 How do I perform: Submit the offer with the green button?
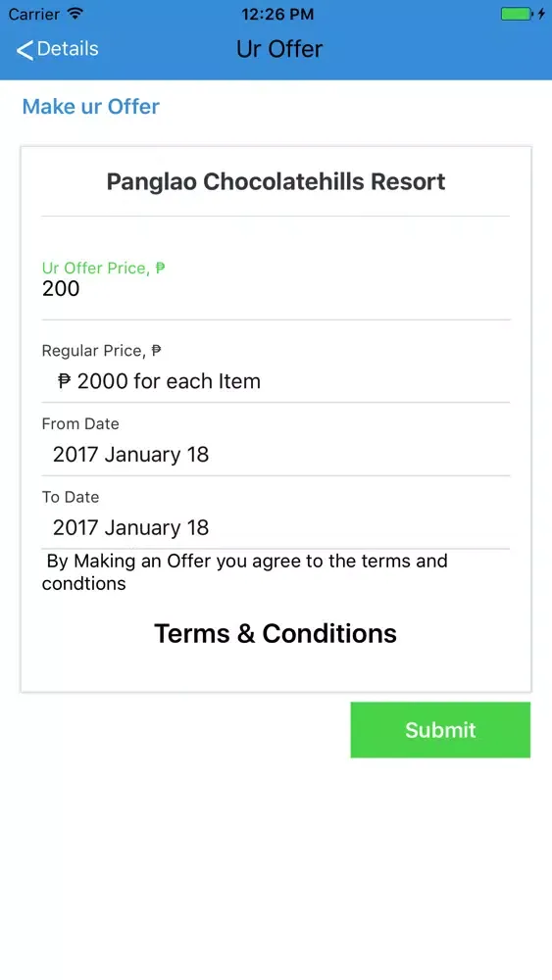point(440,729)
